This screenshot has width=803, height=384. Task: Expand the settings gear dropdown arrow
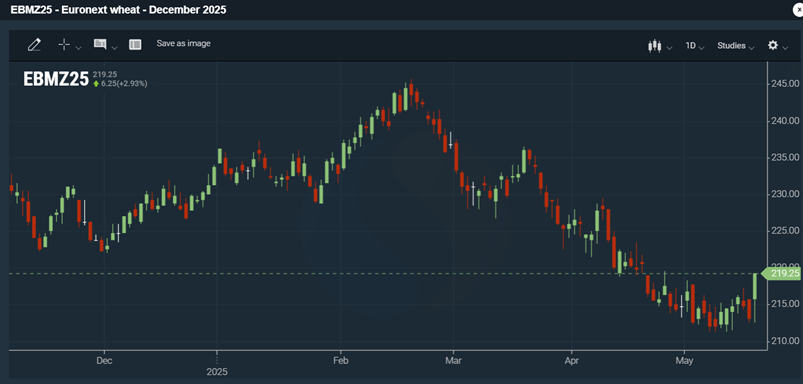(785, 48)
